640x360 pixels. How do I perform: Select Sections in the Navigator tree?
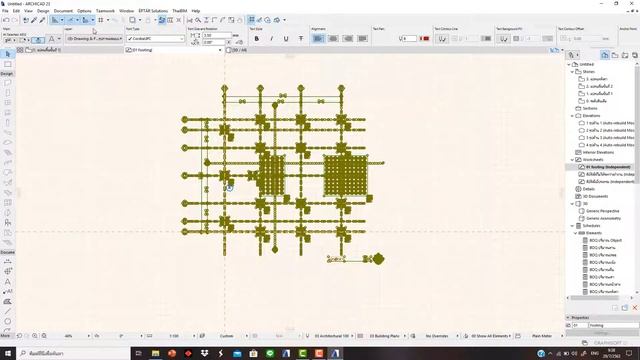[590, 109]
